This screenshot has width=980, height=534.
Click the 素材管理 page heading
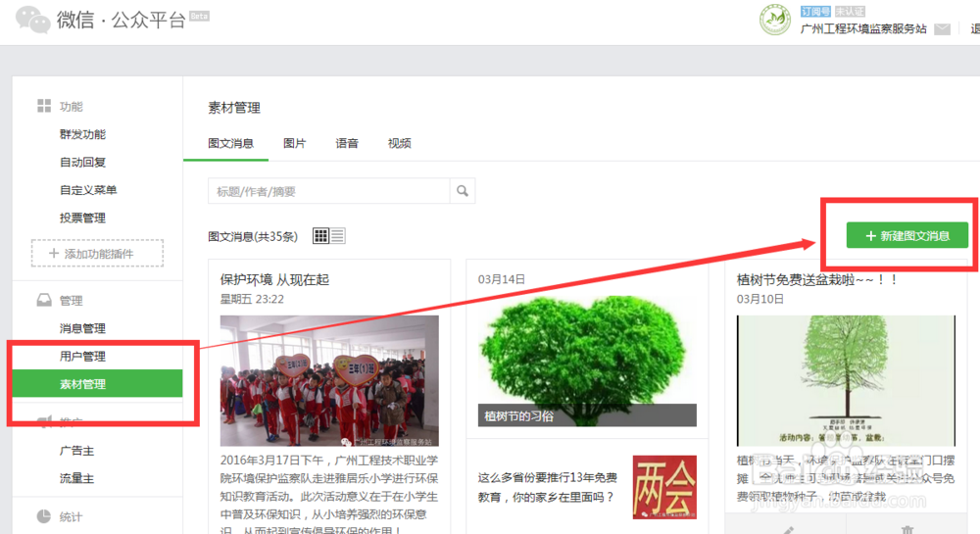pos(234,108)
